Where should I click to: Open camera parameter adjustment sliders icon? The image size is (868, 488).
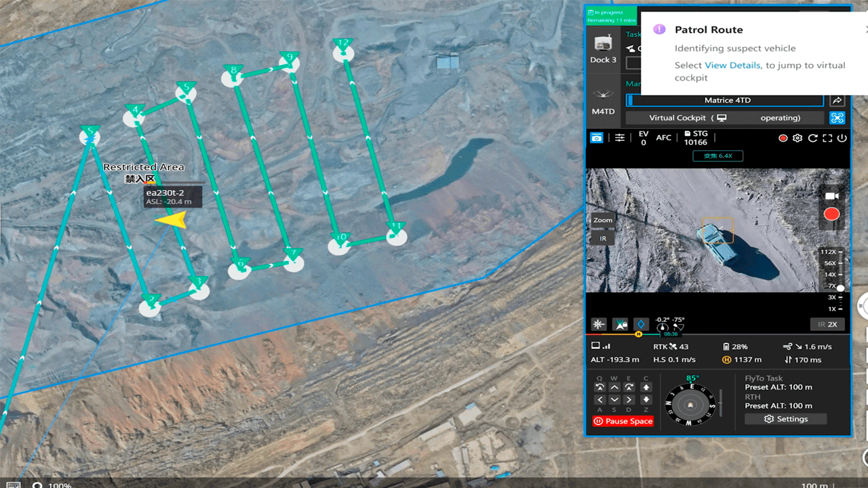pyautogui.click(x=620, y=138)
